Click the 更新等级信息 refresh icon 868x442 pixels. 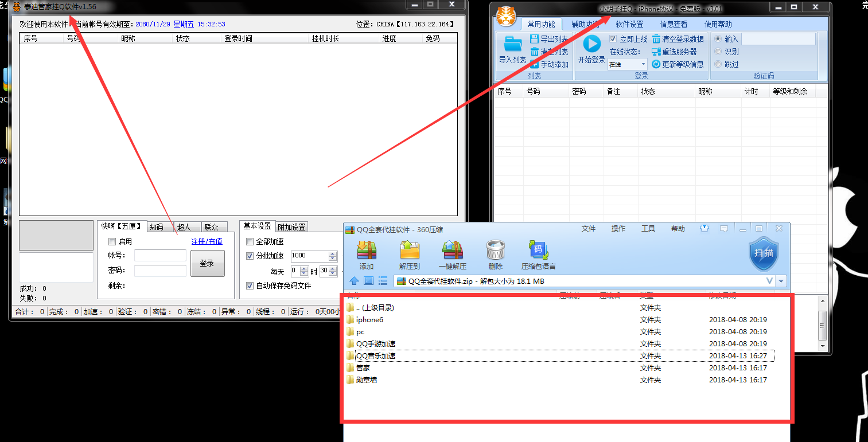pos(656,64)
